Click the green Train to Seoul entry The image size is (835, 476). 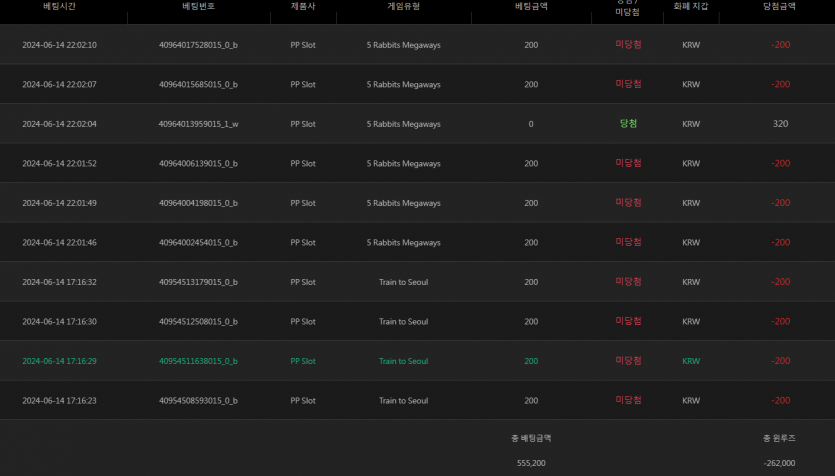pos(403,362)
